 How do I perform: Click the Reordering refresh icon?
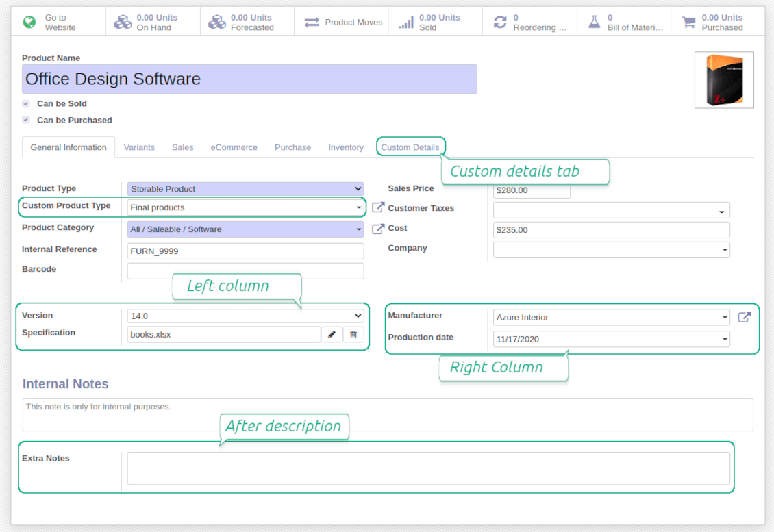point(500,21)
